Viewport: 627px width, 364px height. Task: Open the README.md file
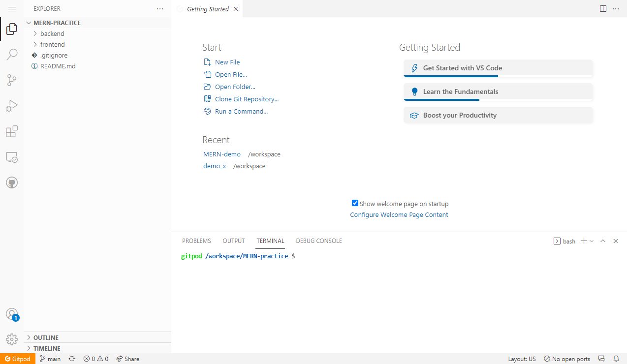[97, 66]
